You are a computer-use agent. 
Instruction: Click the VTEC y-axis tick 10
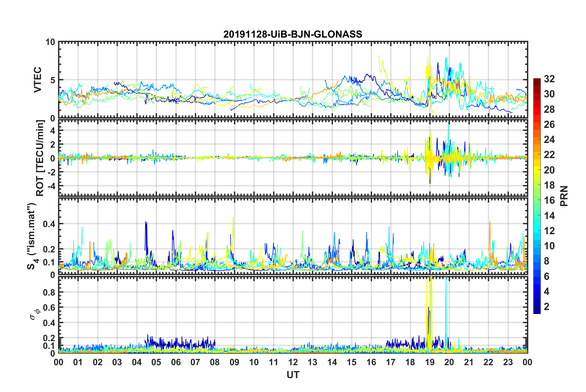click(50, 42)
